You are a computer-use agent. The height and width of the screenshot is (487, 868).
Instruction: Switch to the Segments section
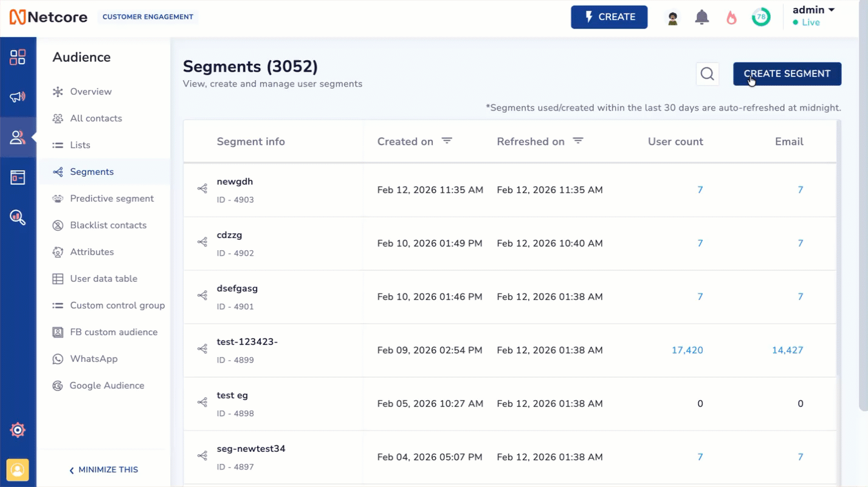92,172
